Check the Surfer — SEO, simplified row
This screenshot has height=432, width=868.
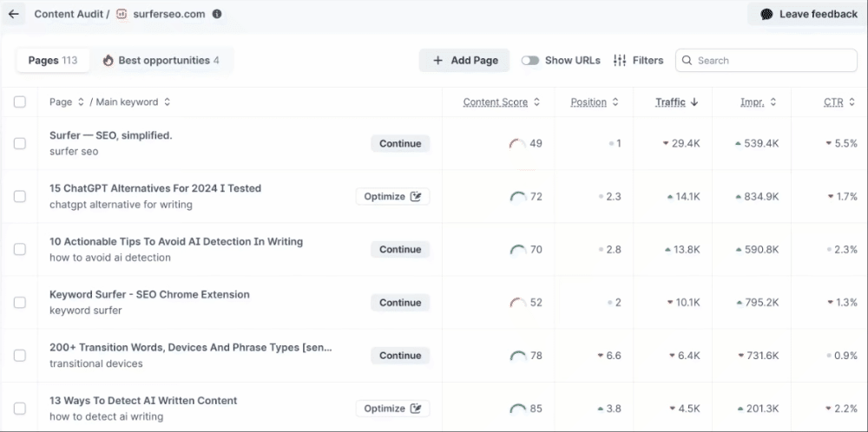point(20,144)
